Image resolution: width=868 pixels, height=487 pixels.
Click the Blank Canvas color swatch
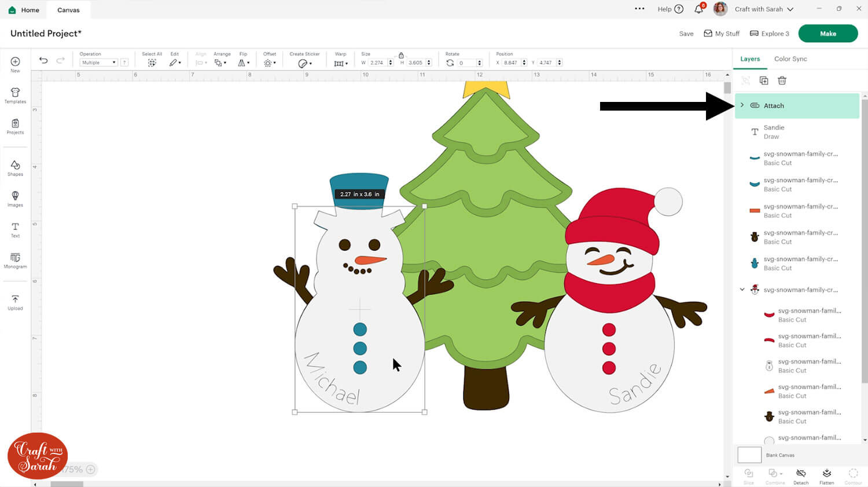click(749, 455)
